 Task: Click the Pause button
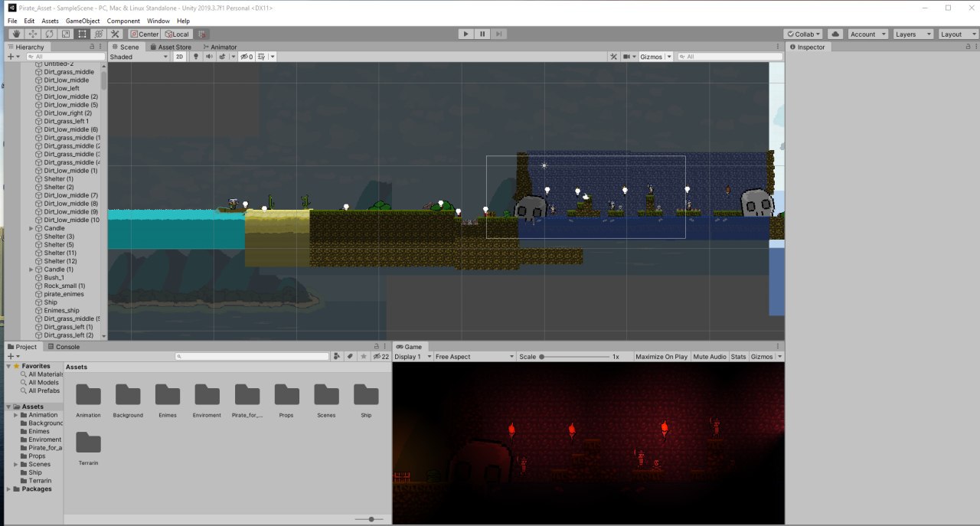pyautogui.click(x=482, y=34)
